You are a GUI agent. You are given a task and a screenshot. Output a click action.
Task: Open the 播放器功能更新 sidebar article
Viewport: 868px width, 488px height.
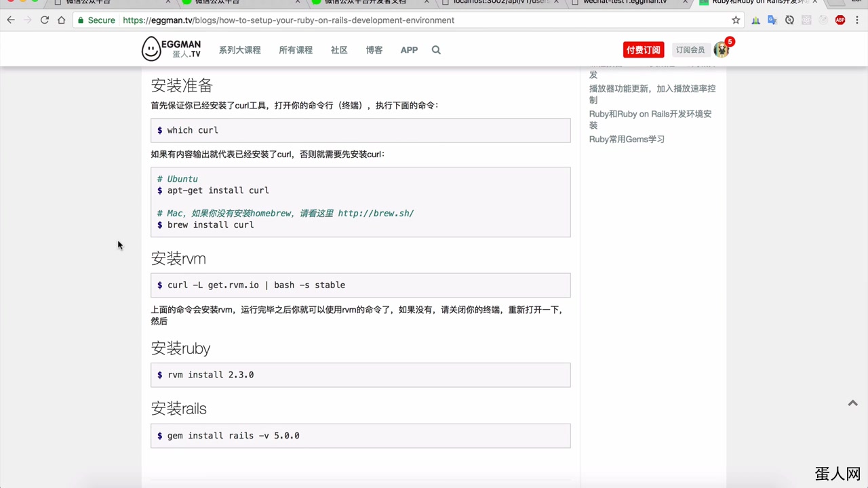pyautogui.click(x=652, y=94)
